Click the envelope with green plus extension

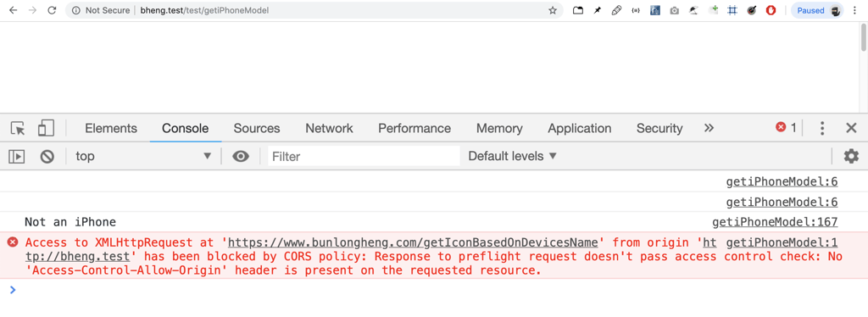(713, 10)
